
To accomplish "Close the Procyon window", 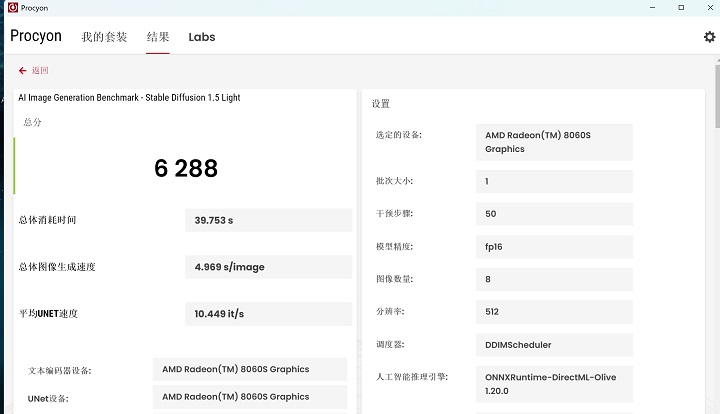I will pyautogui.click(x=709, y=7).
